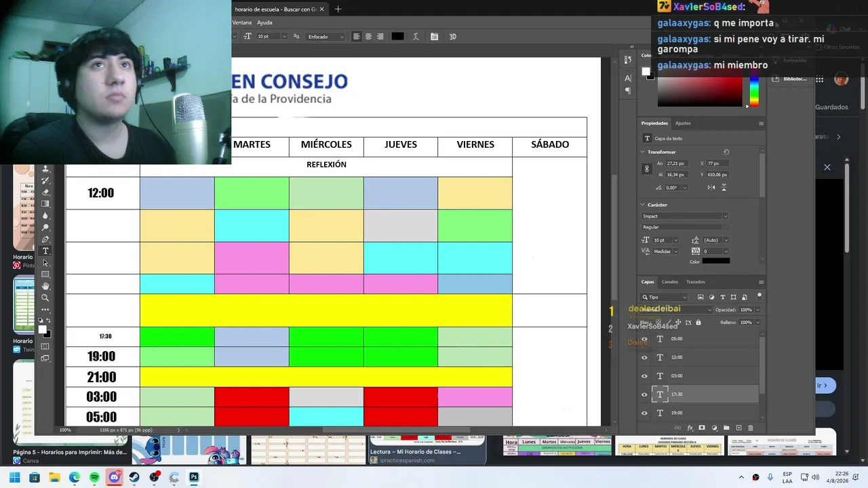Open warped text options
The width and height of the screenshot is (868, 488).
416,37
